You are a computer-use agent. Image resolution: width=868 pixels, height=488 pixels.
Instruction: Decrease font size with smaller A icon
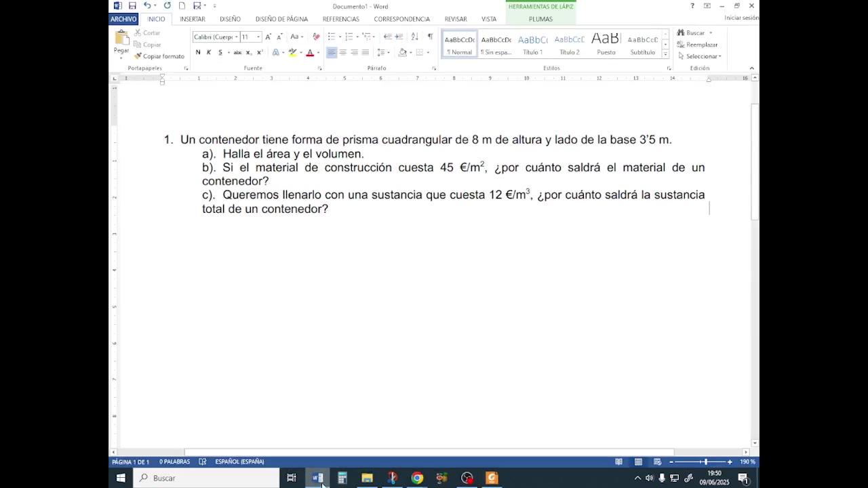click(279, 37)
